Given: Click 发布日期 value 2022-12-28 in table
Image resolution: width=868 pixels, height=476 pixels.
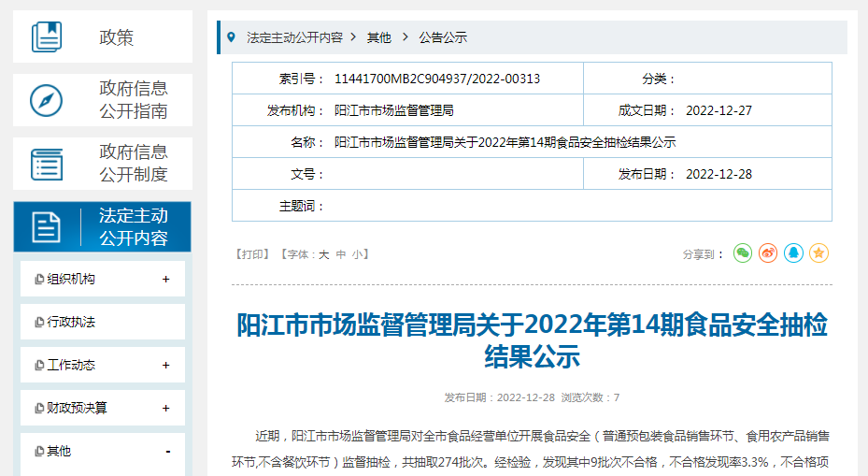Looking at the screenshot, I should tap(719, 174).
